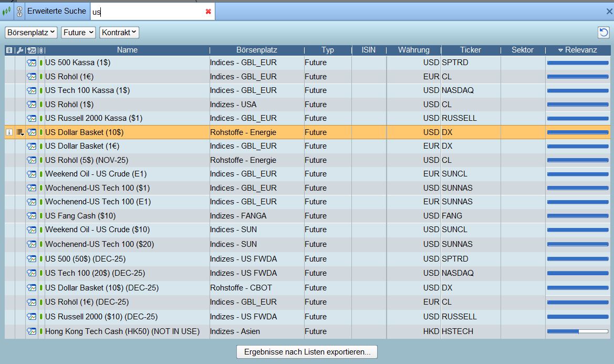Screen dimensions: 614x364
Task: Sort results by the Relevanz column
Action: pos(578,50)
